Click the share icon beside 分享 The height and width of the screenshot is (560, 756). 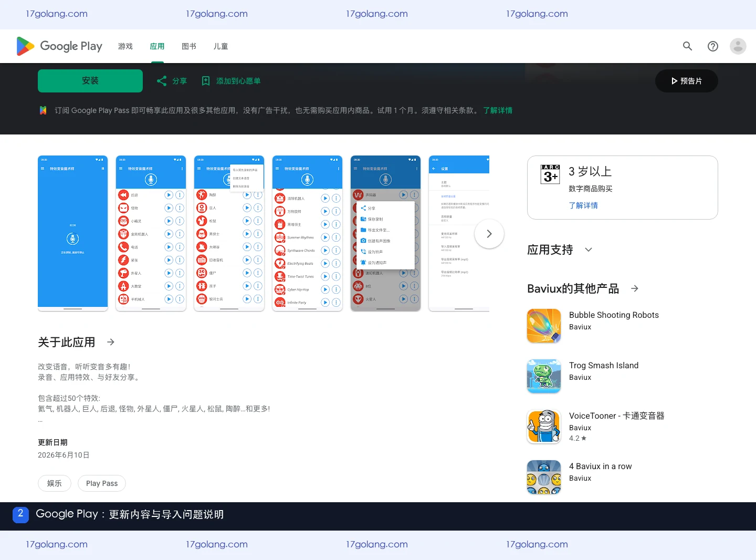click(x=162, y=81)
